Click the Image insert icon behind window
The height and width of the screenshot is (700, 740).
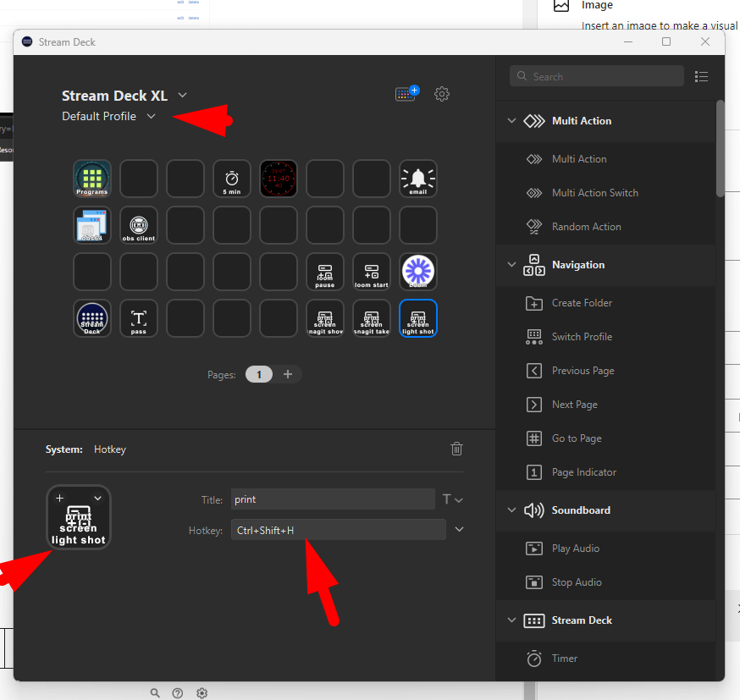[x=561, y=5]
